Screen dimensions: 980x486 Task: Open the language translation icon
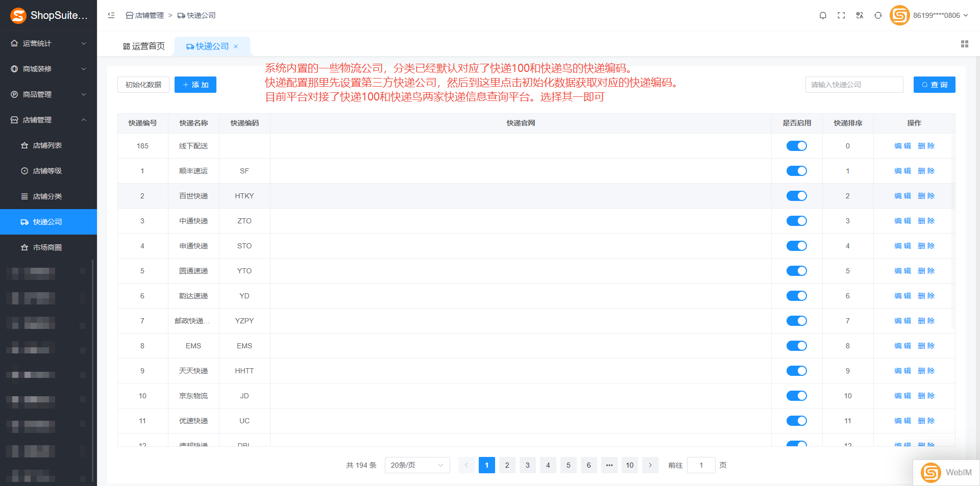coord(860,15)
